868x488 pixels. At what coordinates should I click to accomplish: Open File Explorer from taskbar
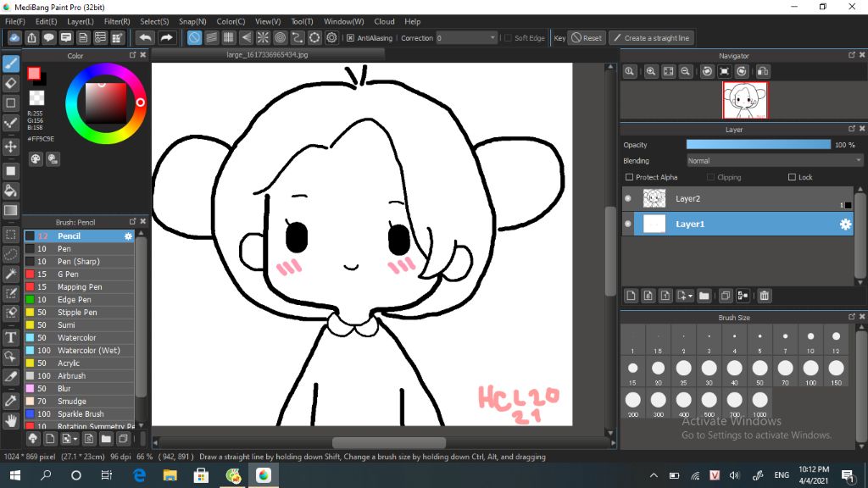pyautogui.click(x=170, y=475)
